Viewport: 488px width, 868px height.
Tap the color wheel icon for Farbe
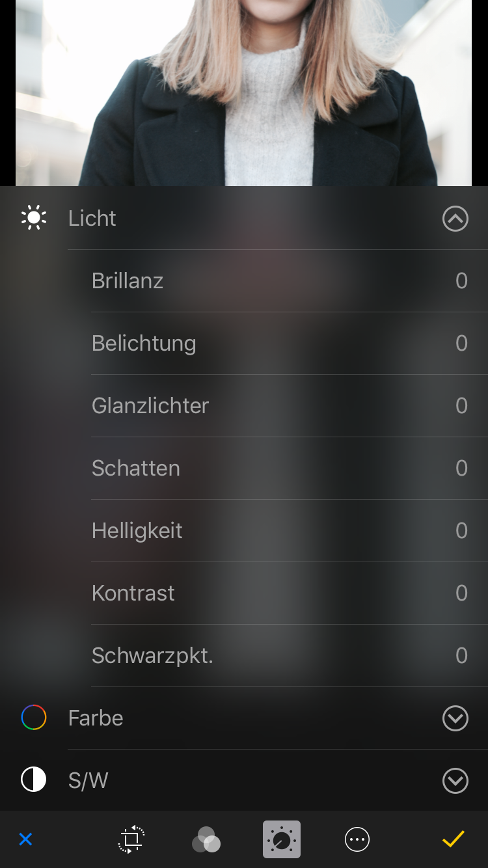pyautogui.click(x=34, y=718)
